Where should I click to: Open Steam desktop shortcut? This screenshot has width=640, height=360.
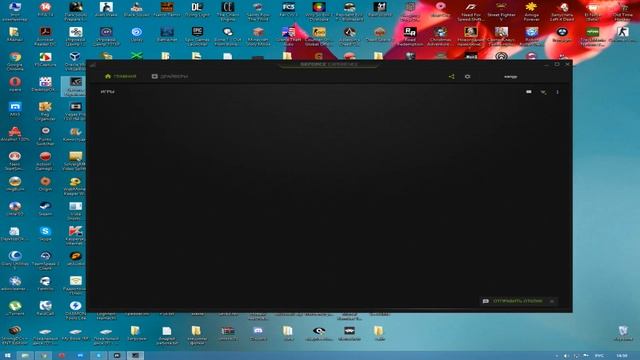[45, 209]
